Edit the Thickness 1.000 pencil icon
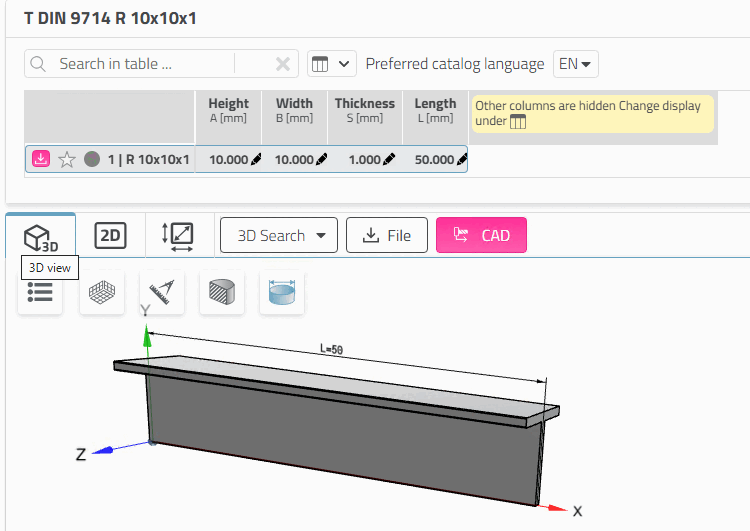This screenshot has height=531, width=750. (389, 159)
